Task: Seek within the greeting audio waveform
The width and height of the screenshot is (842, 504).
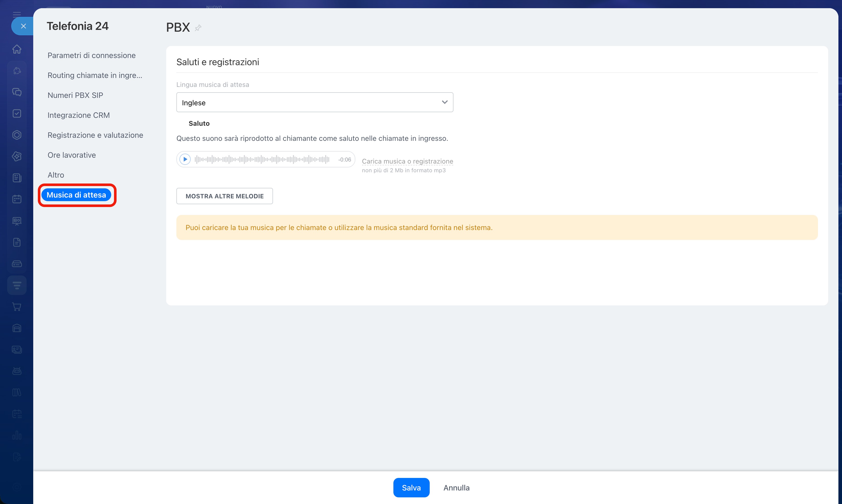Action: pos(262,159)
